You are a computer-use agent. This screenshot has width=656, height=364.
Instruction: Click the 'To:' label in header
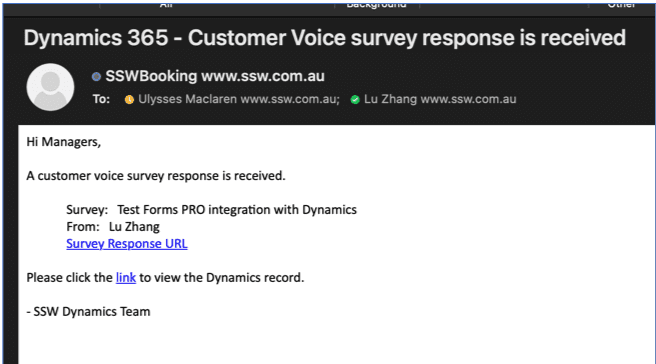(x=101, y=99)
